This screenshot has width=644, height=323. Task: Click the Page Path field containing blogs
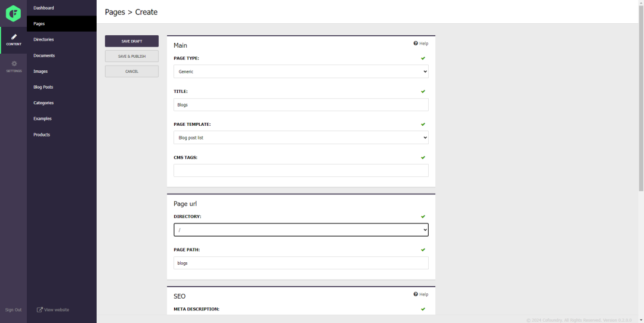[301, 263]
